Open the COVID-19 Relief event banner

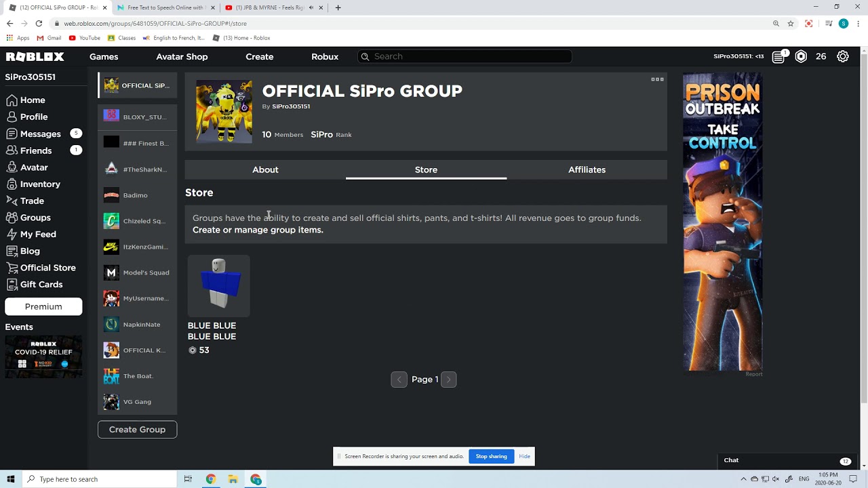pos(43,357)
